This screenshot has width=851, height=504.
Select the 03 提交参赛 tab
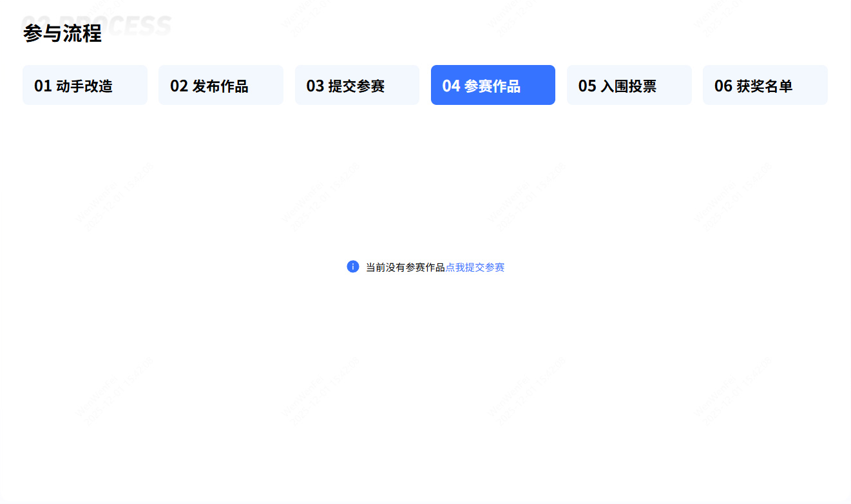pos(357,85)
